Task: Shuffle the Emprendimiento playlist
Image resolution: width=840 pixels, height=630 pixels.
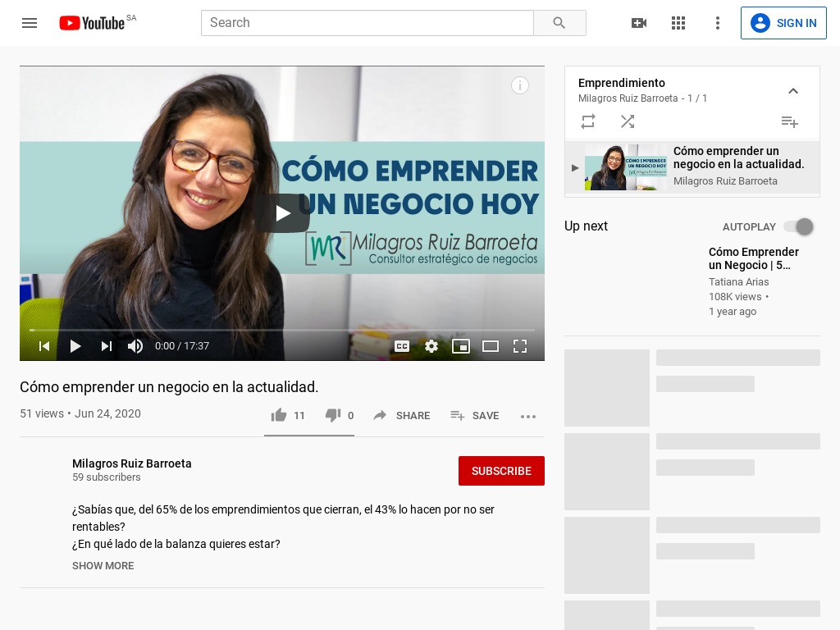Action: (628, 121)
